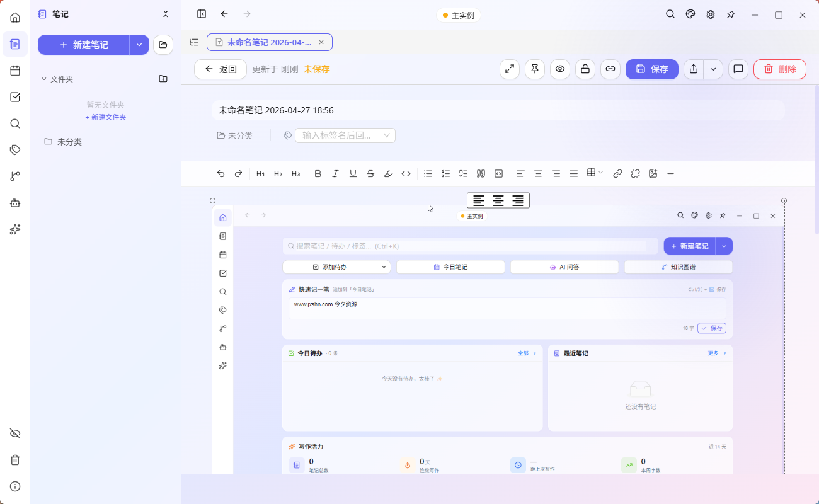Expand the 新建笔记 split button dropdown
Viewport: 819px width, 504px height.
(139, 45)
